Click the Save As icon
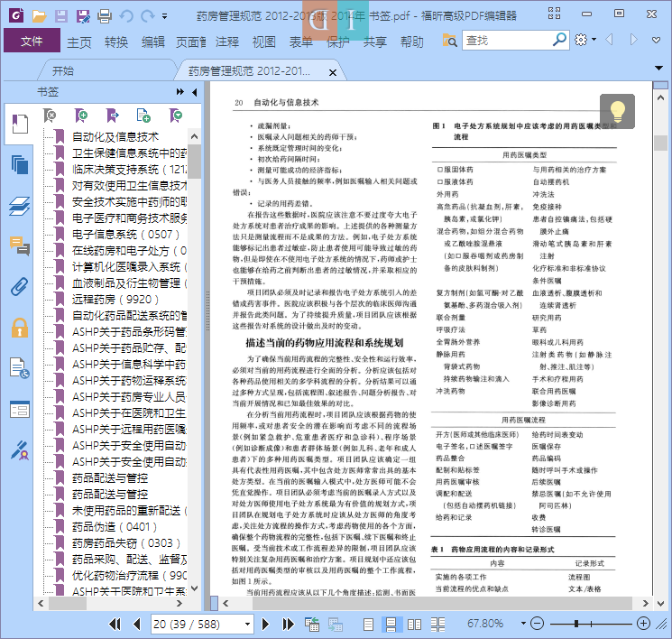The image size is (672, 639). [x=83, y=16]
